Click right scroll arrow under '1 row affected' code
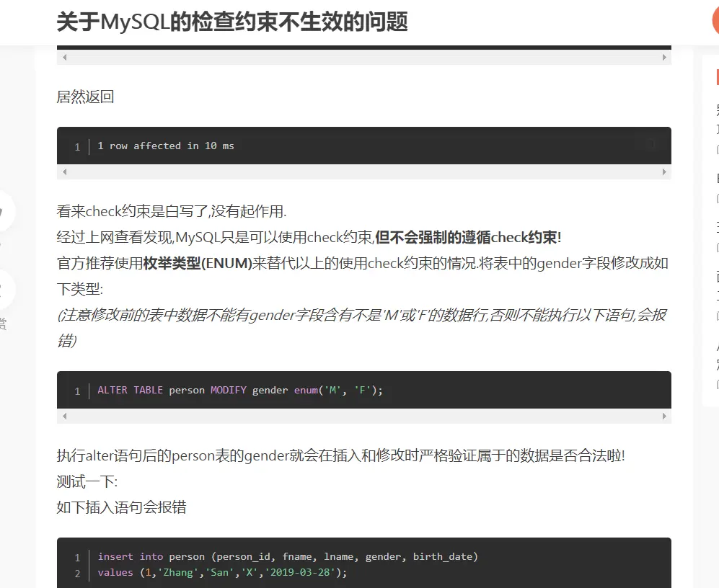The image size is (719, 588). point(664,172)
